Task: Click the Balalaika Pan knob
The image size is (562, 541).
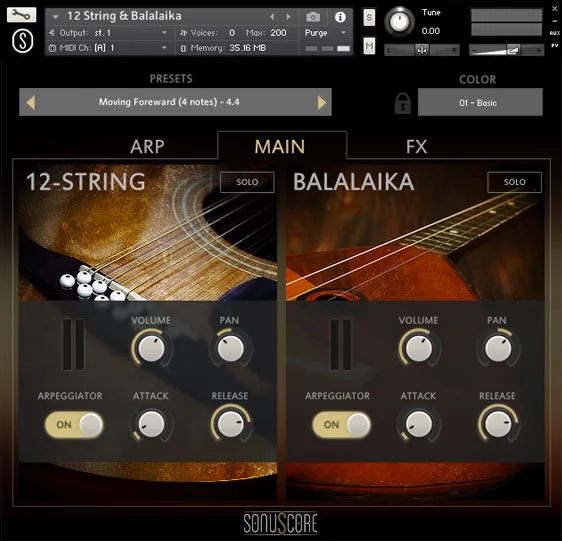Action: click(498, 348)
